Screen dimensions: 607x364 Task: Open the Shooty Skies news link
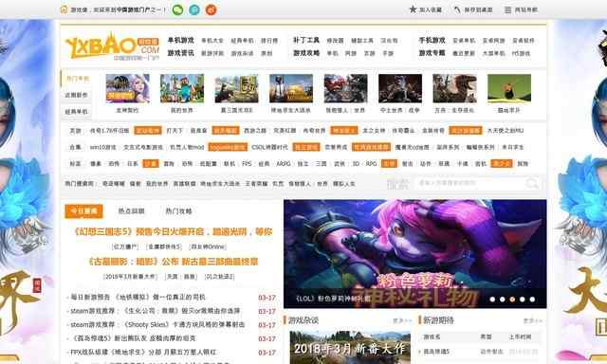coord(157,324)
